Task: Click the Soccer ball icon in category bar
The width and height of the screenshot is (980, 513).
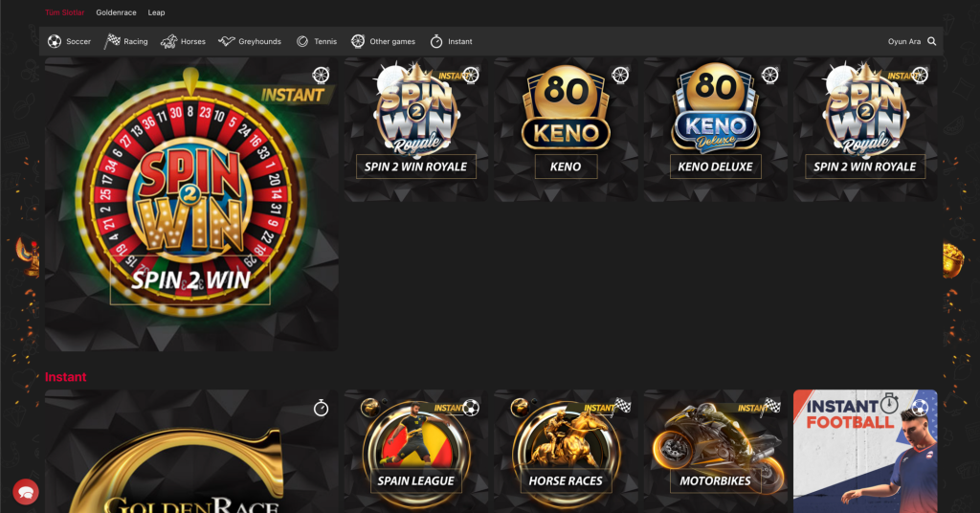Action: point(55,41)
